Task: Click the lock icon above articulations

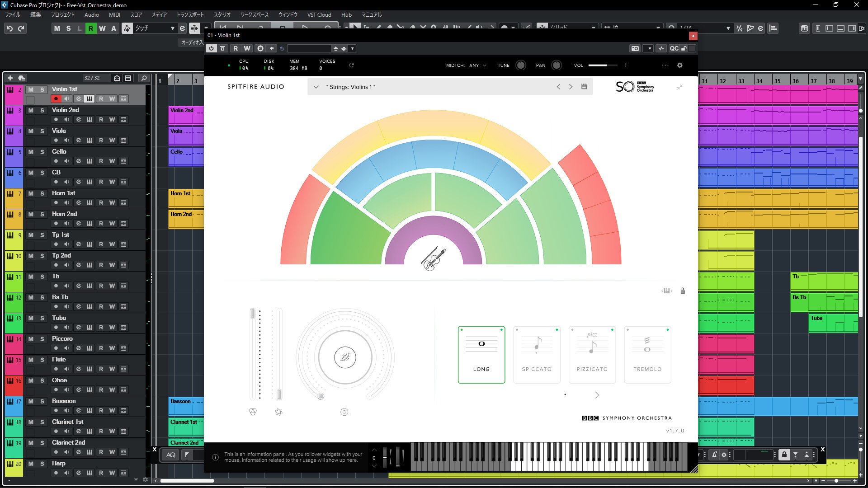Action: (683, 291)
